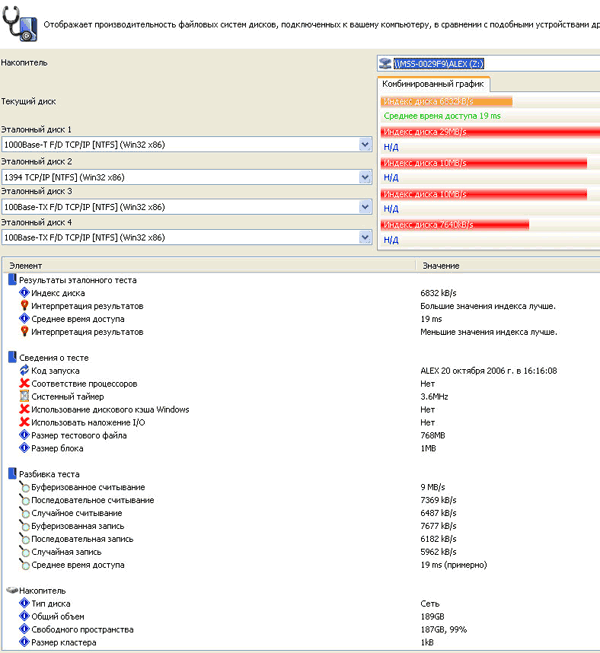Click the info icon beside Размер блока

click(24, 448)
